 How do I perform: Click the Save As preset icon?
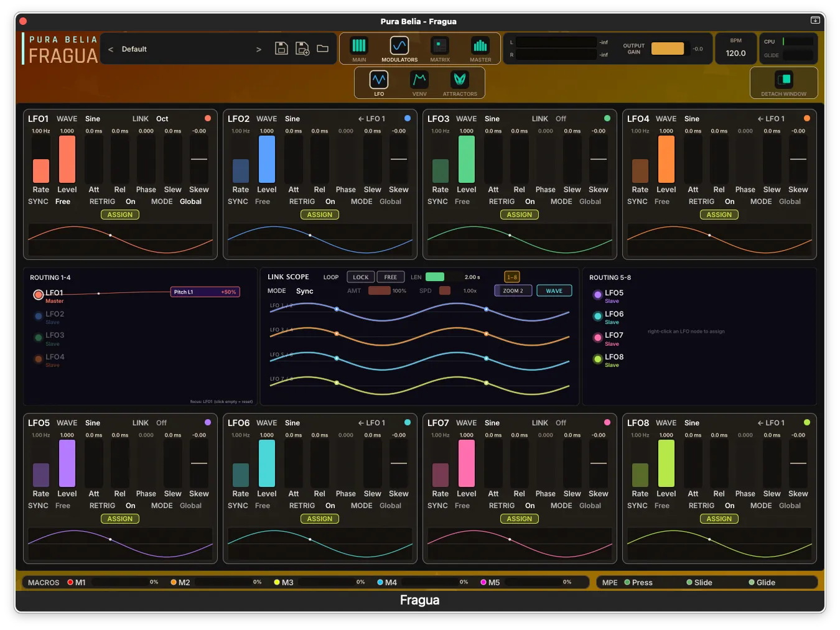point(302,49)
